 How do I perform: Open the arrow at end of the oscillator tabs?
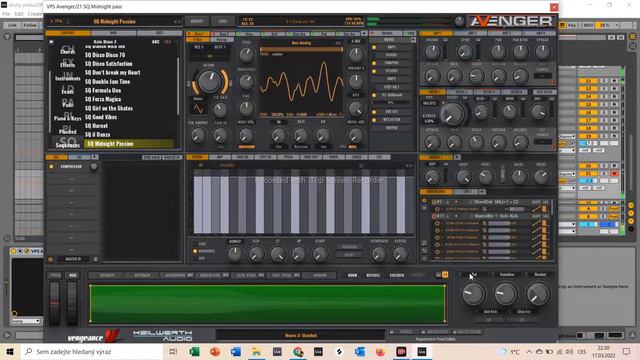point(364,33)
